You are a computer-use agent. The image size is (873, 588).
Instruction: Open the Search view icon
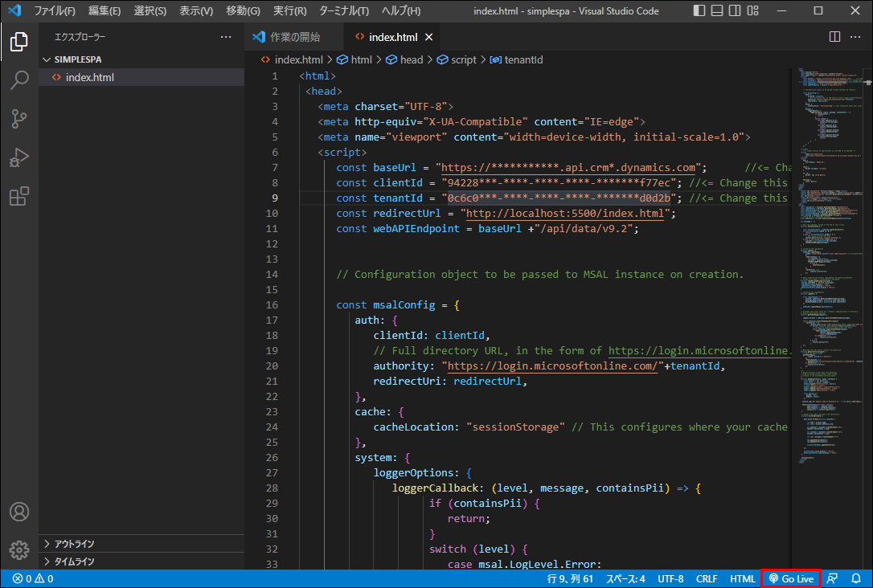19,80
